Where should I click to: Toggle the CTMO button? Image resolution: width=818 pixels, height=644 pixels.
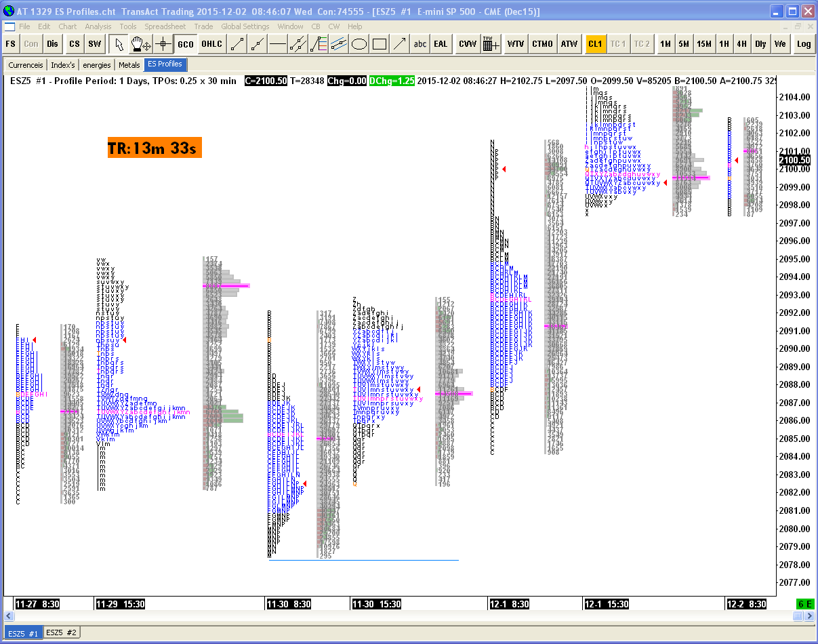coord(542,44)
